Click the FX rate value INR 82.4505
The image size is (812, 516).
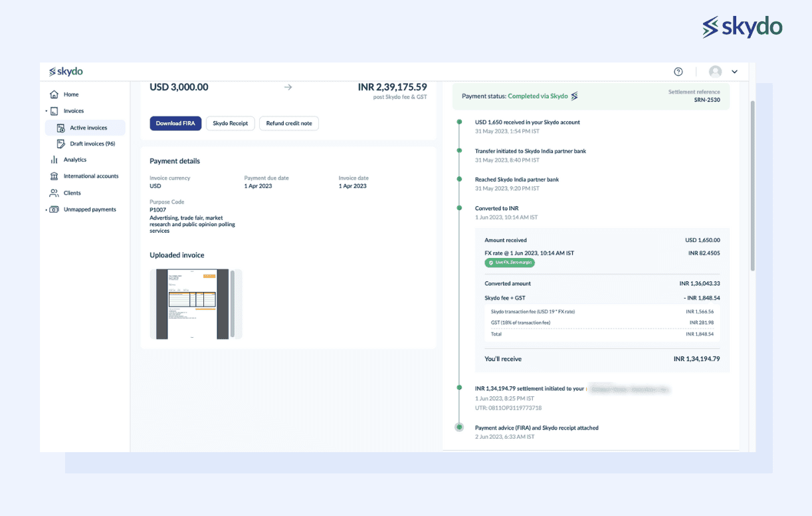pyautogui.click(x=704, y=253)
